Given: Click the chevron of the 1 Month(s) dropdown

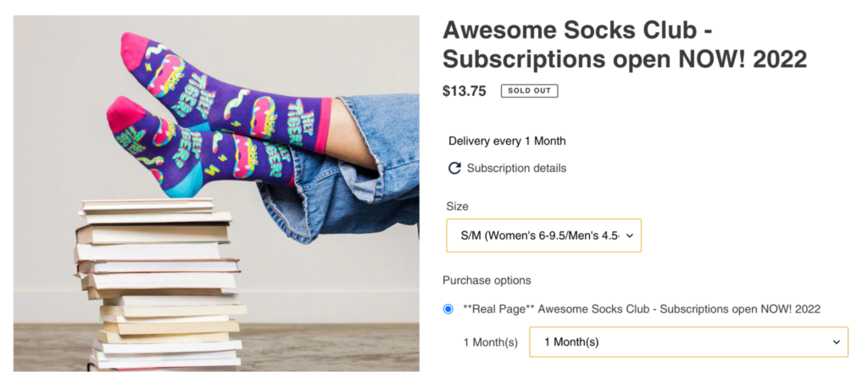Looking at the screenshot, I should coord(836,341).
